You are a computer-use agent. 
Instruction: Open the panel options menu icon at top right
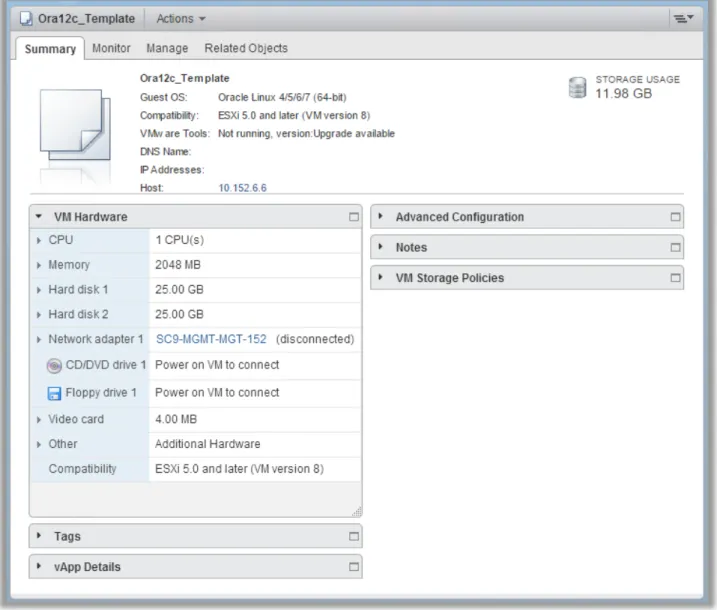(x=684, y=18)
